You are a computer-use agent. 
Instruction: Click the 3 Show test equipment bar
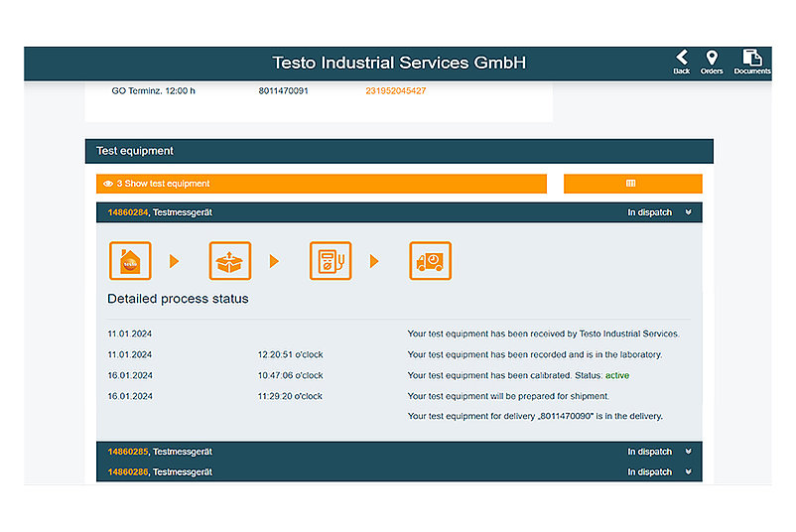(x=322, y=184)
